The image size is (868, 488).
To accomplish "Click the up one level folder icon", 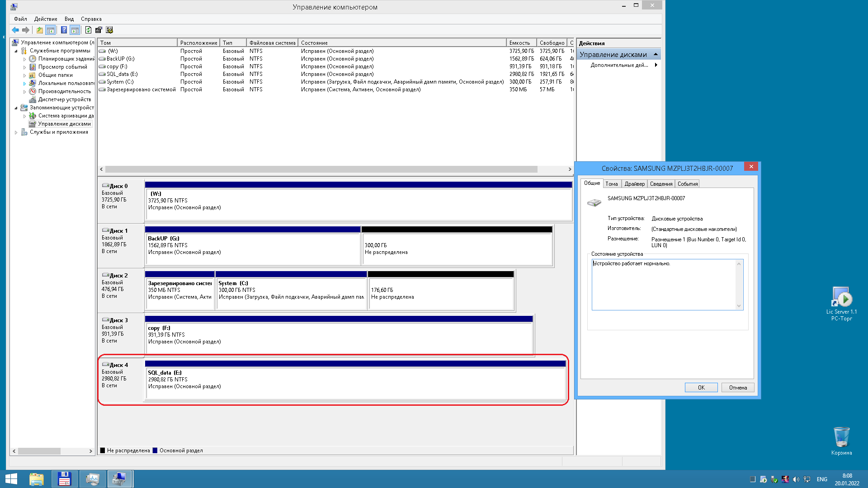I will [x=40, y=30].
